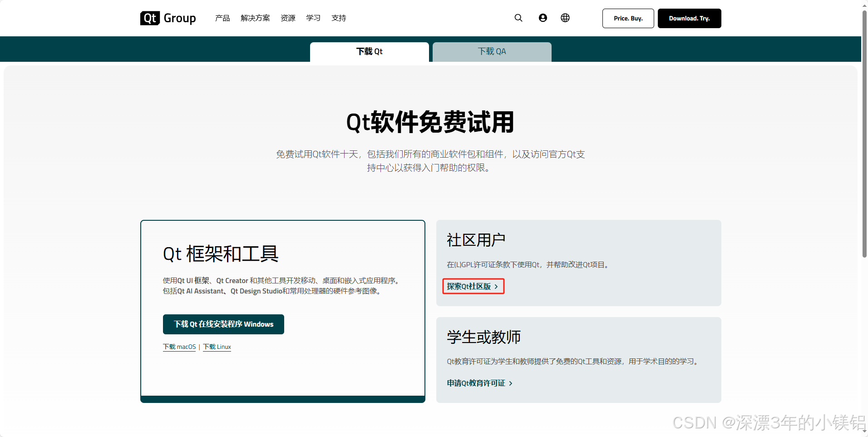Click the page vertical scrollbar thumb

864,134
